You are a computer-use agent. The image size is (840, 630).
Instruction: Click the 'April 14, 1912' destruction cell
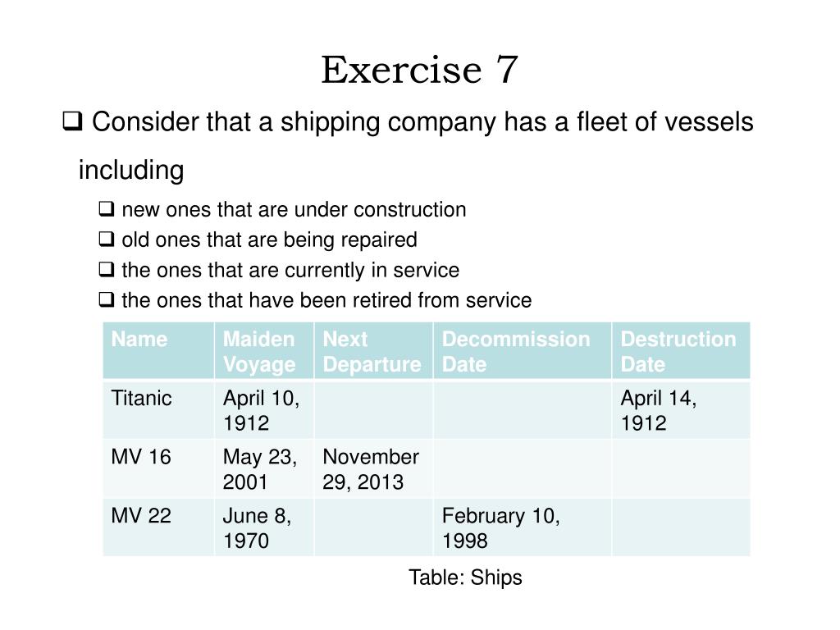tap(681, 410)
